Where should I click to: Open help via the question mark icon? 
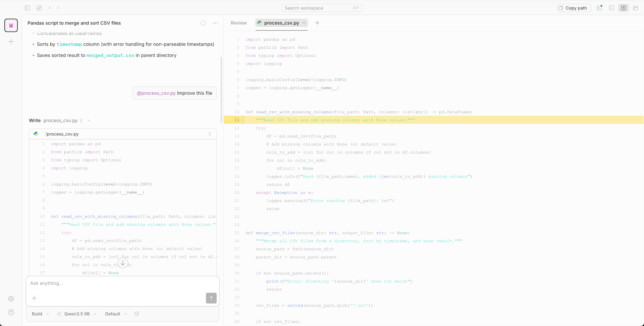coord(11,312)
